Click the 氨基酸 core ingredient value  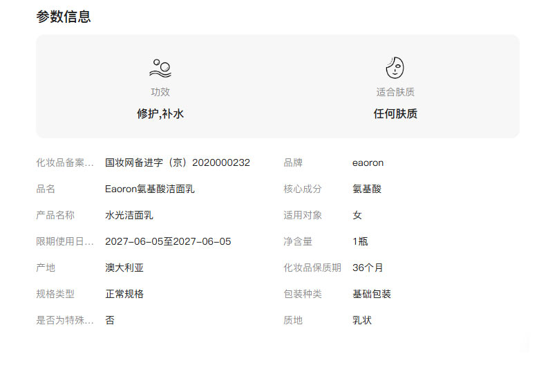(366, 189)
